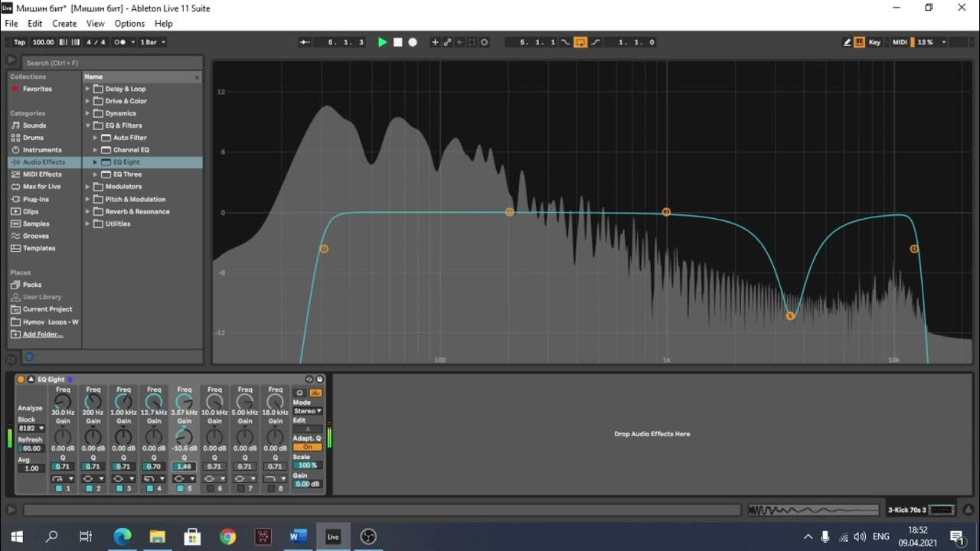Open the Edit menu

click(35, 24)
